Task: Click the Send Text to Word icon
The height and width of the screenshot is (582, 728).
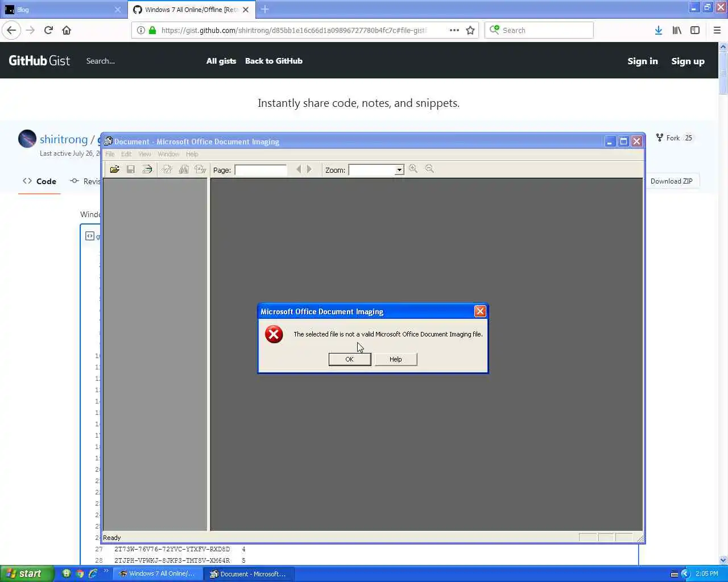Action: pyautogui.click(x=200, y=169)
